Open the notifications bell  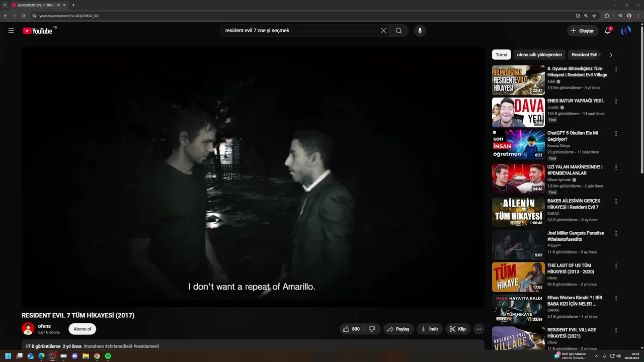[608, 31]
